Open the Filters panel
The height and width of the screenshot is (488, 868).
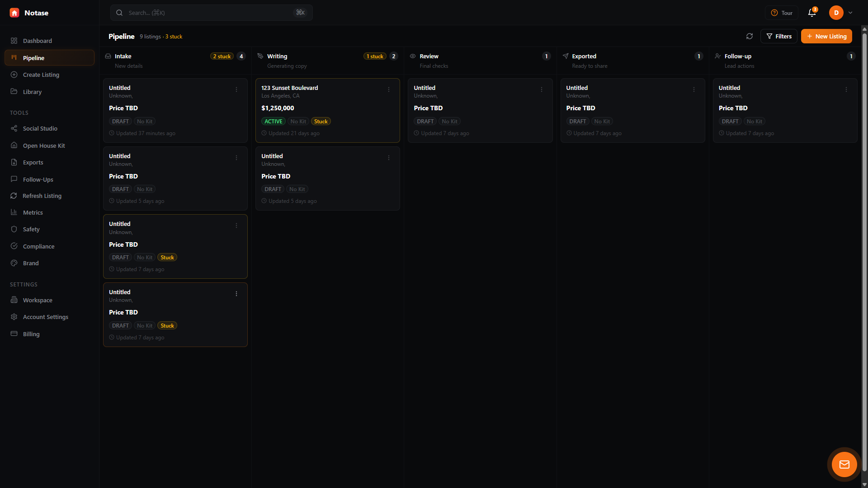click(779, 36)
